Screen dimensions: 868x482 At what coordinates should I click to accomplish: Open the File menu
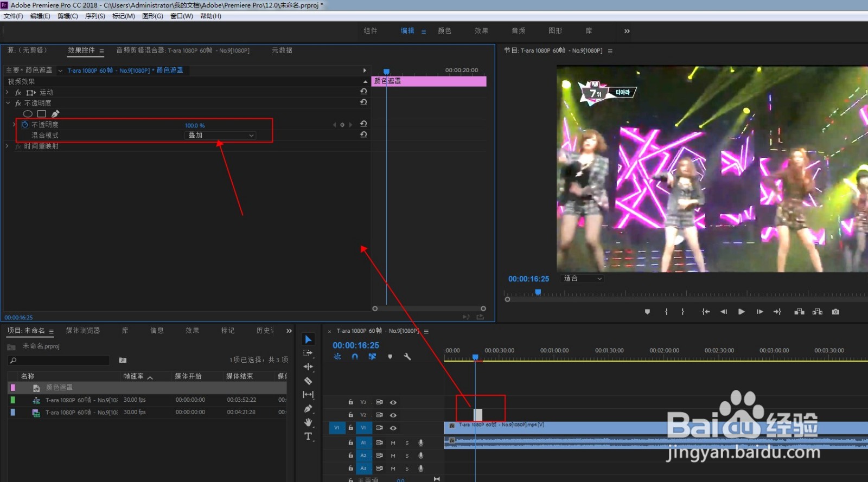[x=13, y=16]
